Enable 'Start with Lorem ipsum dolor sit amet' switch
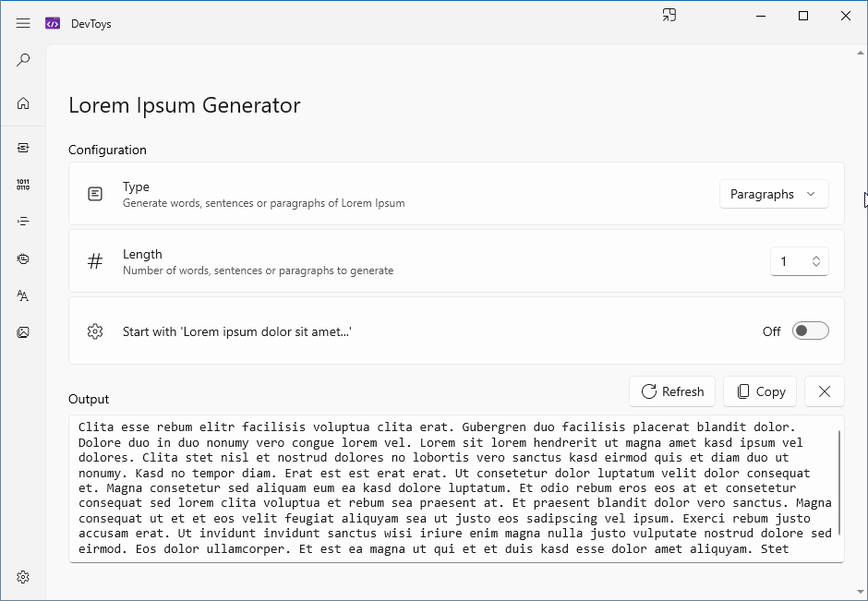The height and width of the screenshot is (601, 868). pyautogui.click(x=811, y=331)
